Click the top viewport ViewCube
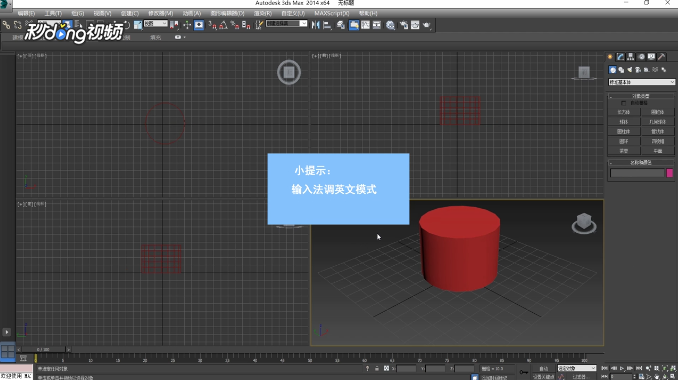The width and height of the screenshot is (678, 380). tap(289, 73)
